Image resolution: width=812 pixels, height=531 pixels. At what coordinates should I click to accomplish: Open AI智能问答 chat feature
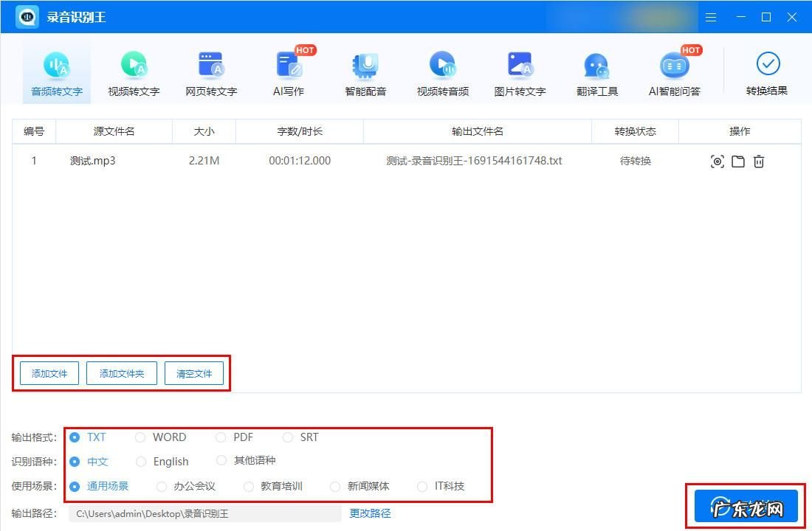pos(674,74)
